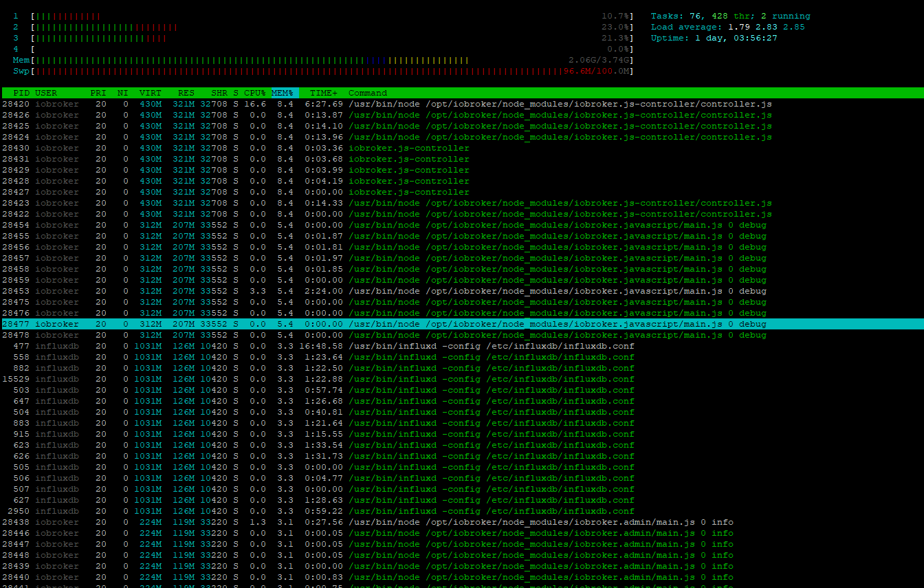Click the Load average line
This screenshot has width=924, height=588.
(x=727, y=27)
